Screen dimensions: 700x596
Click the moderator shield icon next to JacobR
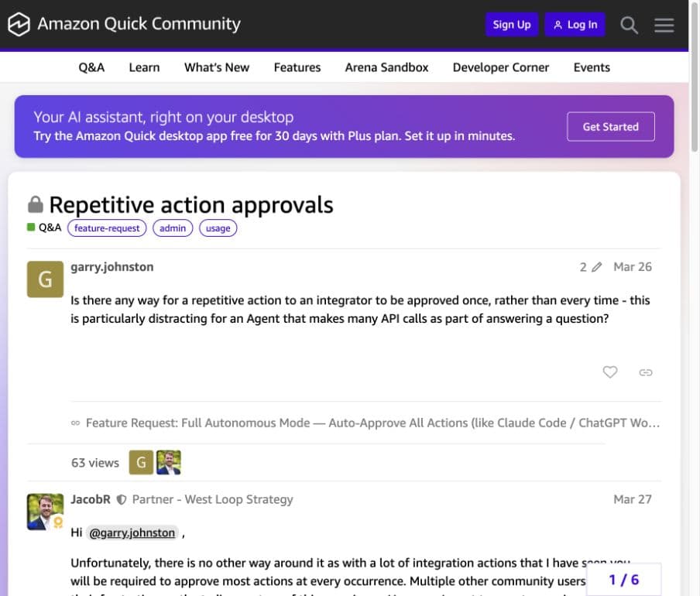tap(122, 500)
